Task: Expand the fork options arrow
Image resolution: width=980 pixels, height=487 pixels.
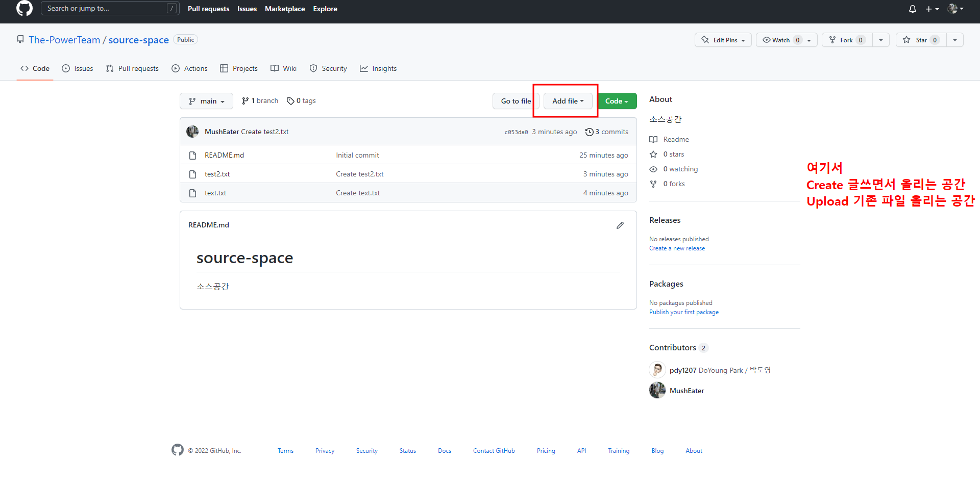Action: 881,40
